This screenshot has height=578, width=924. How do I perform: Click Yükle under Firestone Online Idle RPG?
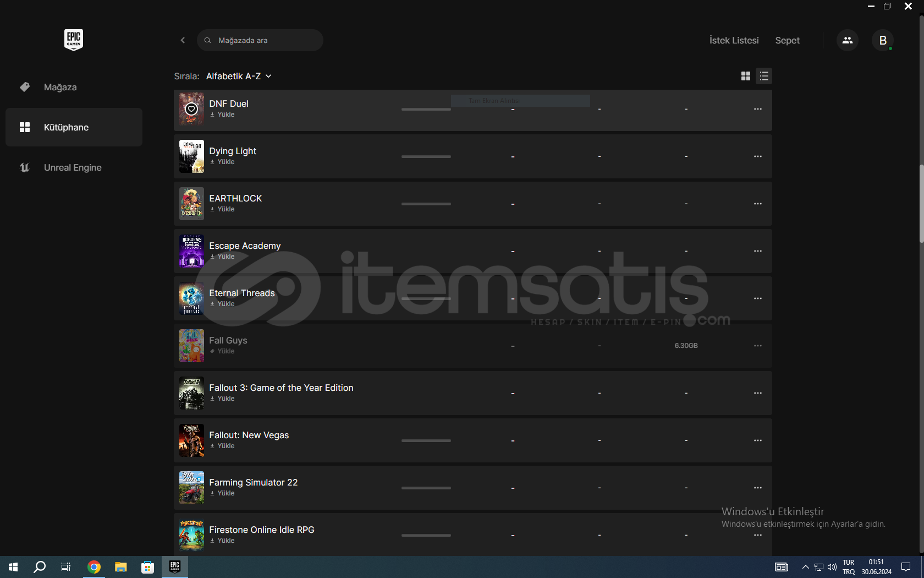[x=222, y=541]
